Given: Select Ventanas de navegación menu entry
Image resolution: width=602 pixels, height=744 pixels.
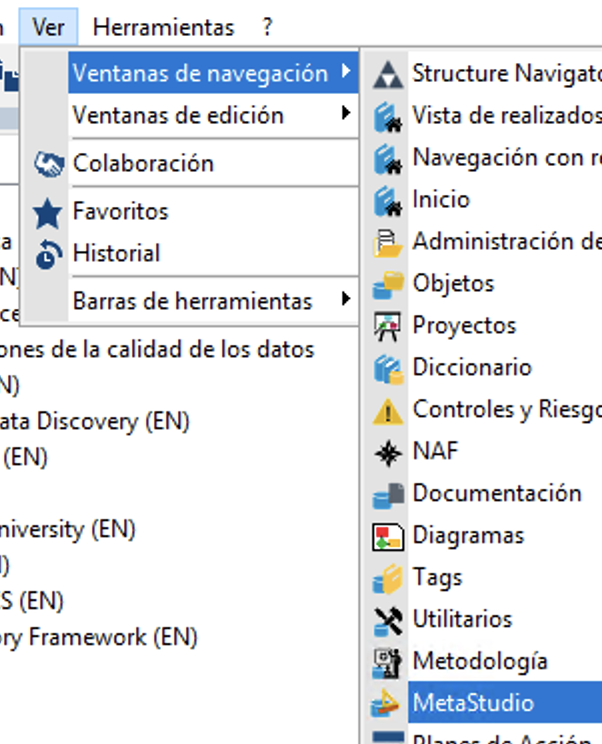Looking at the screenshot, I should [213, 73].
